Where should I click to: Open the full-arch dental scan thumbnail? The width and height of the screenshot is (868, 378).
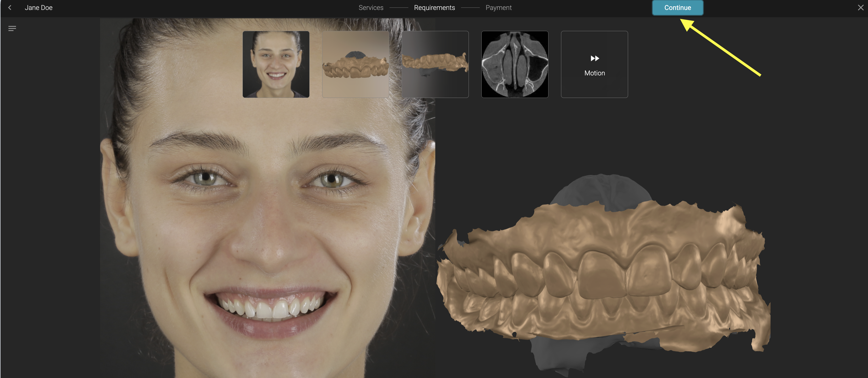(355, 64)
